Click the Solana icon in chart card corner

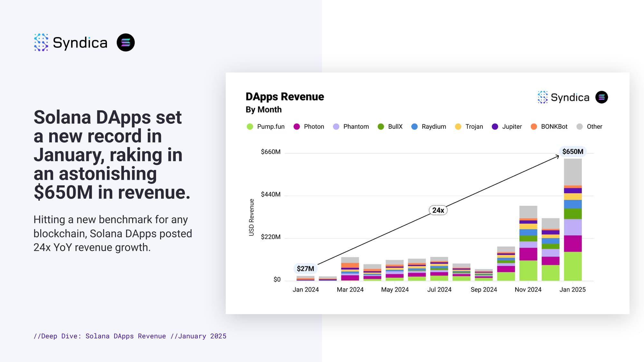click(601, 97)
